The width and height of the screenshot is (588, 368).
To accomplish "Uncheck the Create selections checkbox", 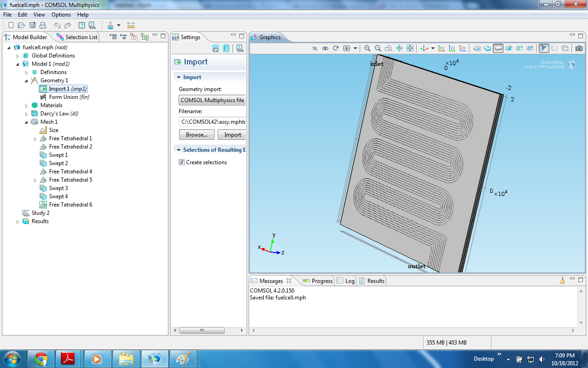I will 181,162.
